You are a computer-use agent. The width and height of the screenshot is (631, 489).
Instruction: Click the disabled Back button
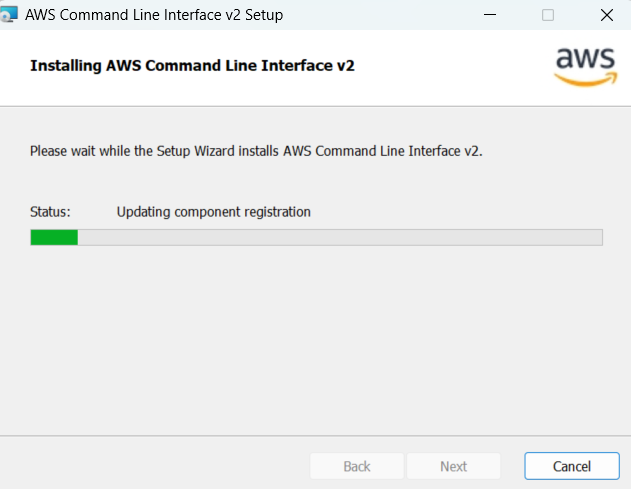357,466
